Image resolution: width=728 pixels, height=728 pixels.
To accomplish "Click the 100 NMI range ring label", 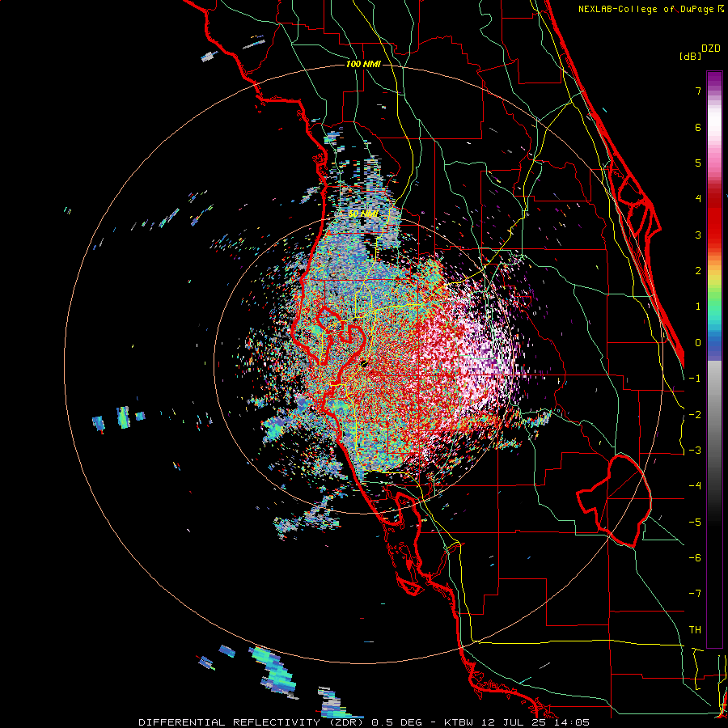I will click(363, 64).
